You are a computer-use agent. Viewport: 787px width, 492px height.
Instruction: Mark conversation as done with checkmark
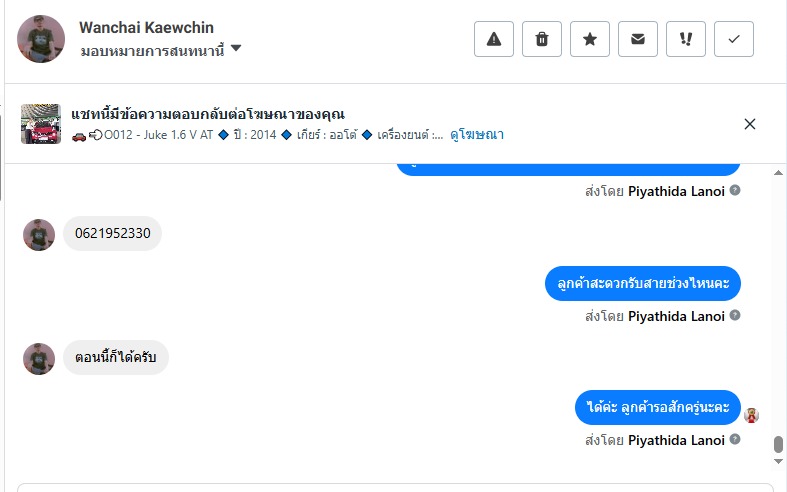tap(734, 39)
